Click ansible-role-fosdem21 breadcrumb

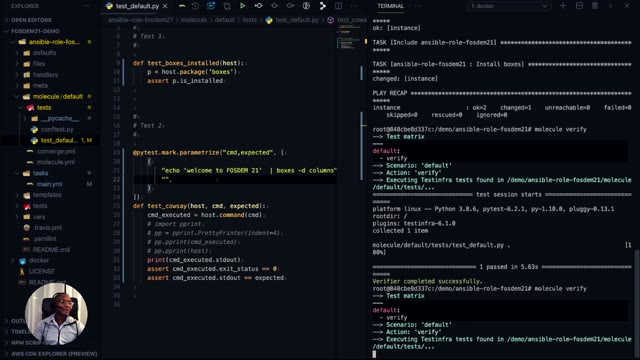click(141, 20)
